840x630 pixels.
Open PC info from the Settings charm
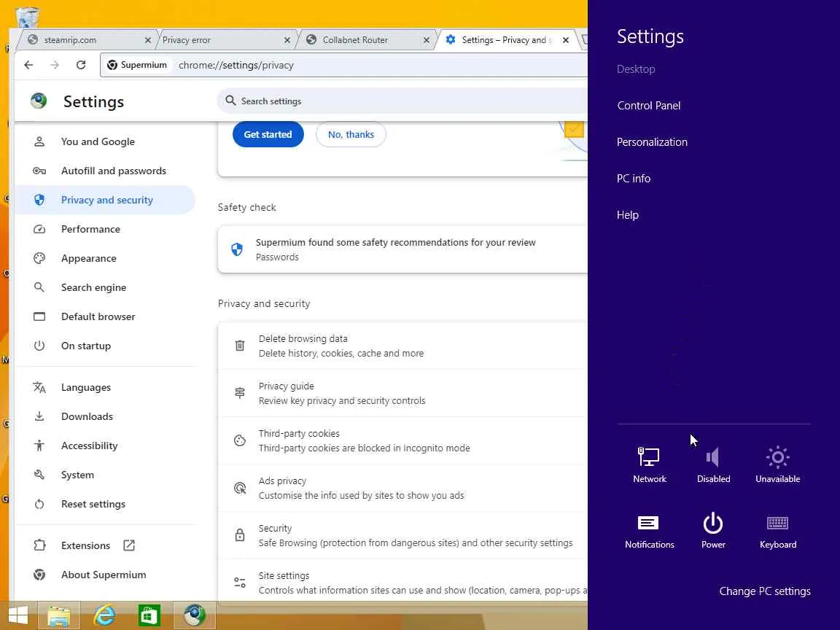(x=633, y=179)
